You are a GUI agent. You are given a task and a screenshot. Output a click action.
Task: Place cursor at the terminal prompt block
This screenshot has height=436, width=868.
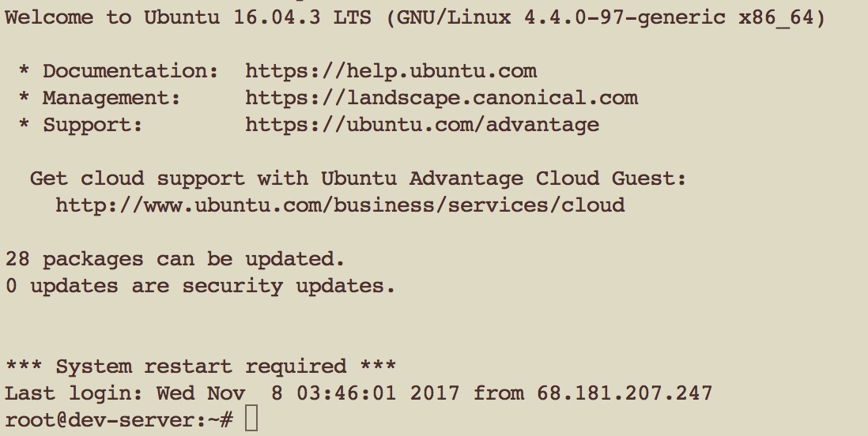click(x=251, y=418)
